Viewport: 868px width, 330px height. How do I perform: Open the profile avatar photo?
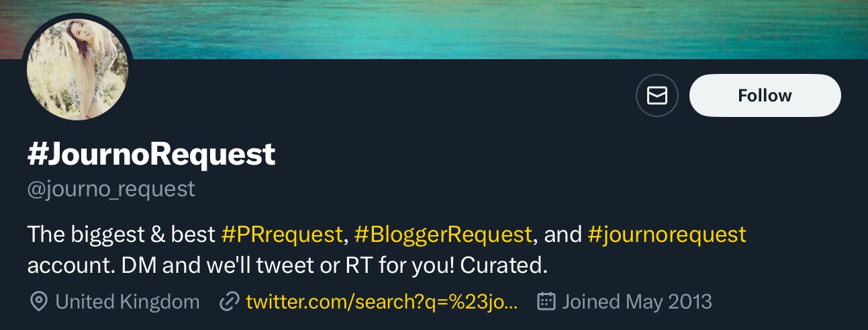pyautogui.click(x=77, y=70)
